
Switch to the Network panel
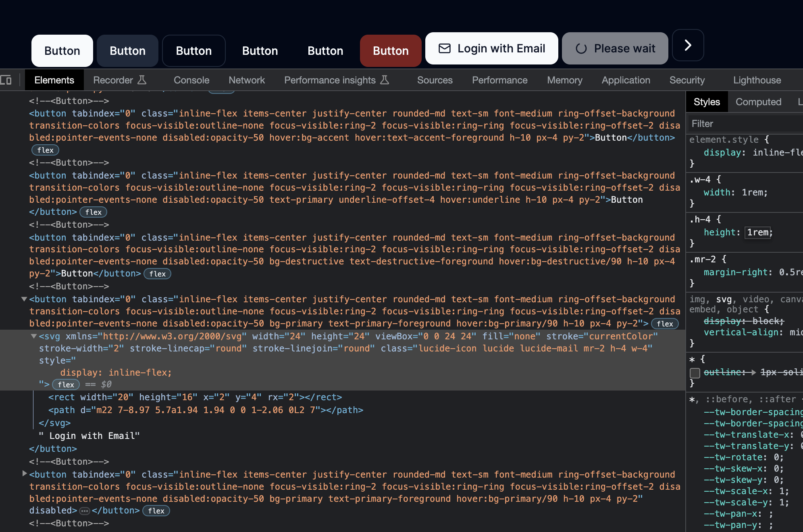(x=246, y=80)
